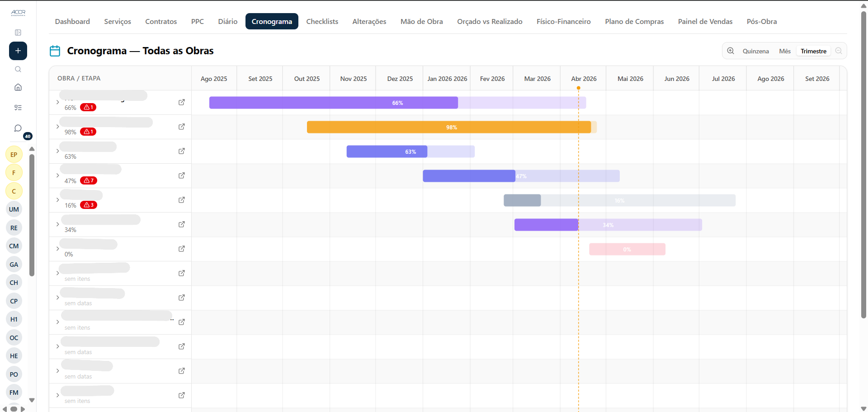Image resolution: width=868 pixels, height=412 pixels.
Task: Switch timeline view to Quinzena
Action: [x=756, y=51]
